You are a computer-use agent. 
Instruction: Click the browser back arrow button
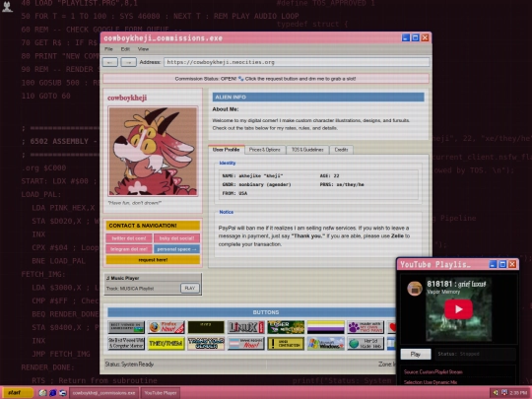(110, 62)
